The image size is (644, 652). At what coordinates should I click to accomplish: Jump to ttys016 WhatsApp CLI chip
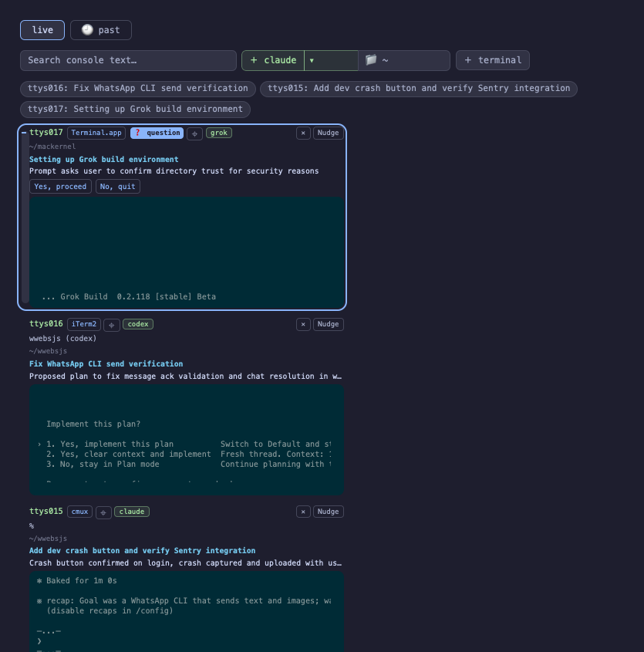point(138,89)
